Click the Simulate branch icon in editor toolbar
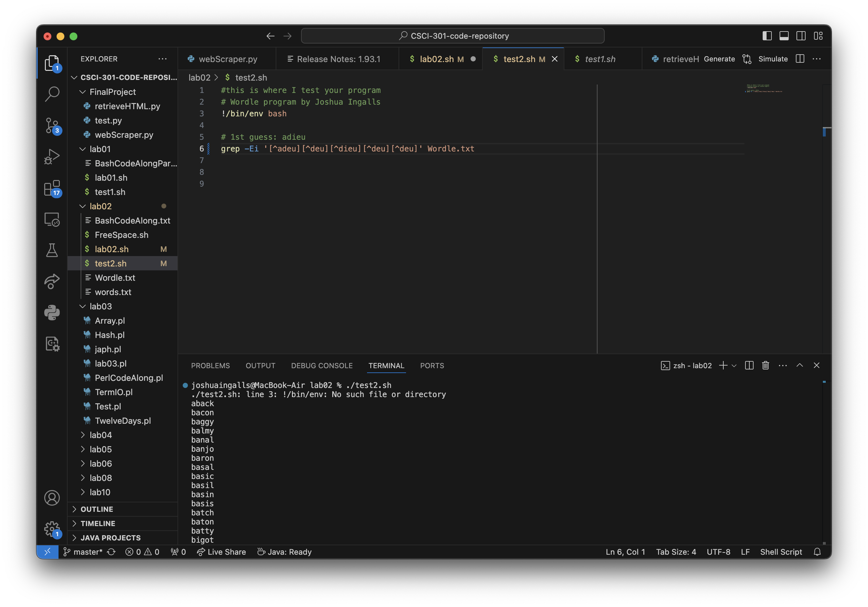Viewport: 868px width, 607px height. [x=747, y=59]
